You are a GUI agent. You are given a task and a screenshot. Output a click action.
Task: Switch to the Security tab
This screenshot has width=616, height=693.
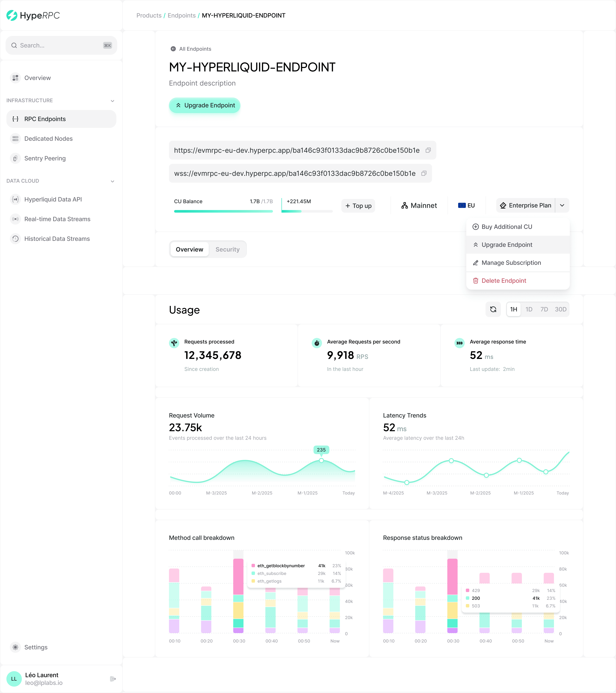[227, 249]
